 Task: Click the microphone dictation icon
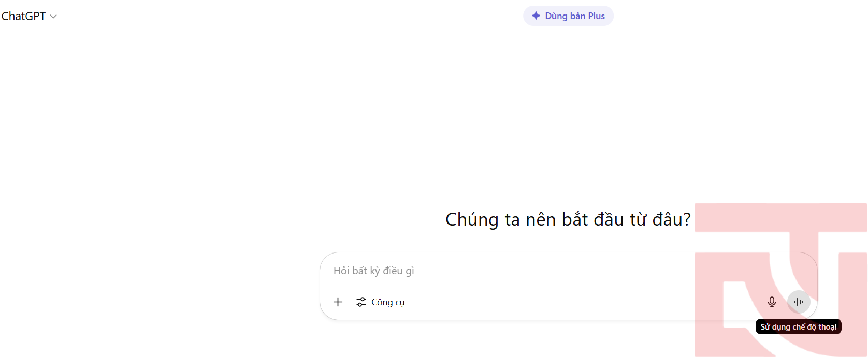point(772,302)
